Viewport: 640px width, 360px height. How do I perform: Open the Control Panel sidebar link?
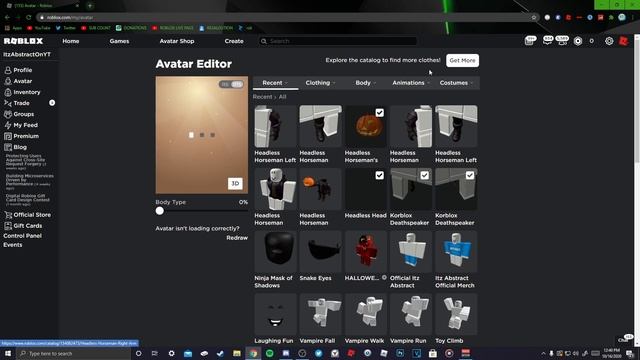pos(22,236)
